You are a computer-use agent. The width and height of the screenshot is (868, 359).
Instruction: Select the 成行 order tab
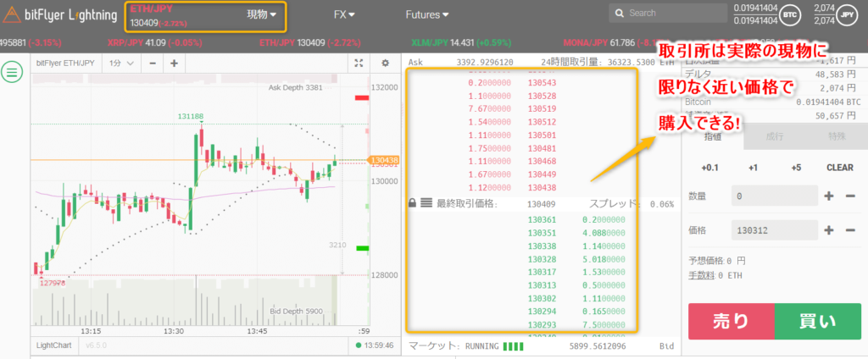(x=775, y=136)
